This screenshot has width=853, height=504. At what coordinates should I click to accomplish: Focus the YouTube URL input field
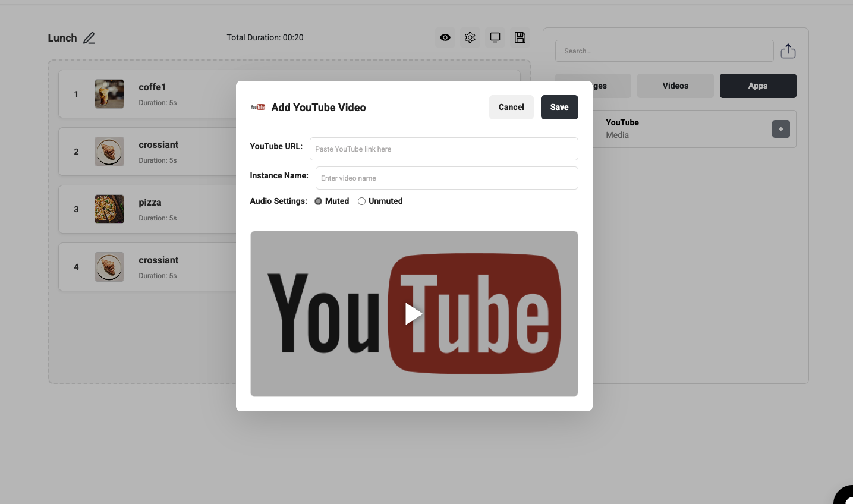pos(443,149)
